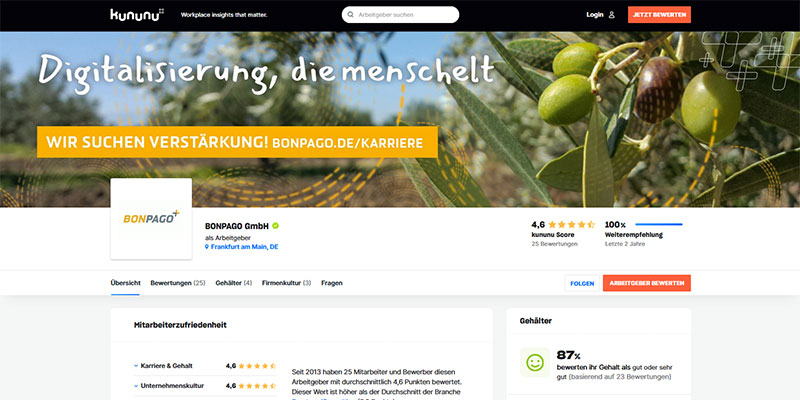The height and width of the screenshot is (400, 800).
Task: Click the kununu Score star rating
Action: [571, 224]
